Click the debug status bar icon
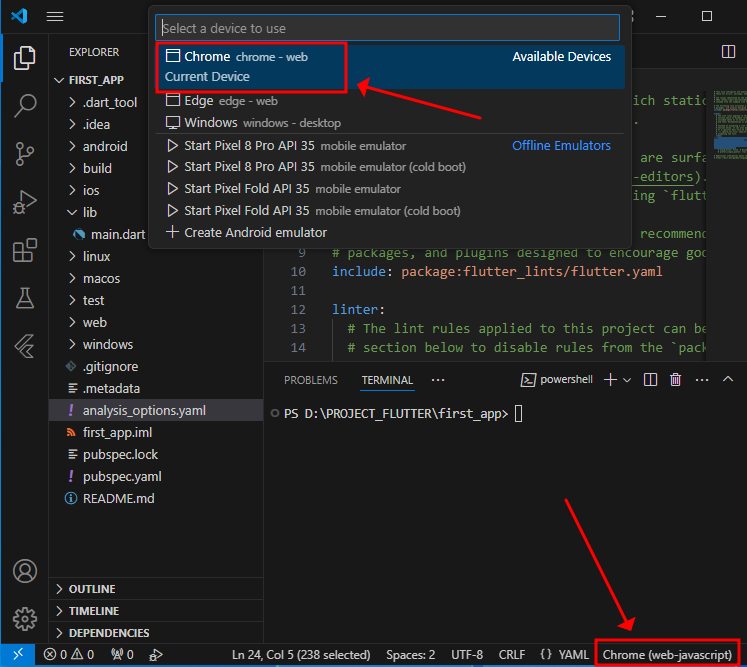 point(156,655)
